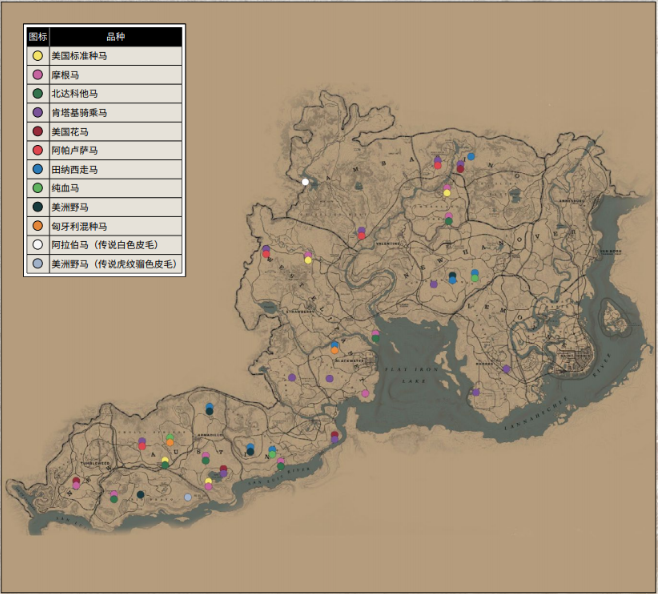This screenshot has height=594, width=659.
Task: Click the 田纳西走马 legend label
Action: 74,169
